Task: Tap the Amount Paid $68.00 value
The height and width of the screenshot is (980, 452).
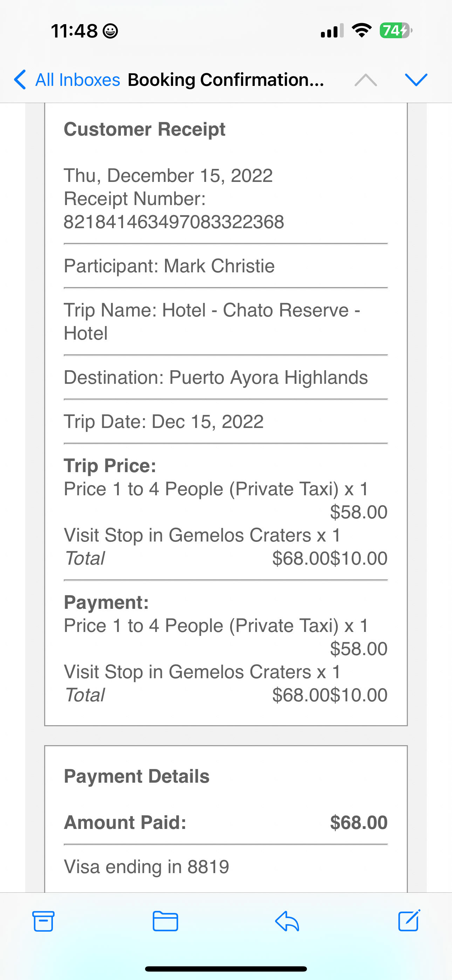Action: point(358,823)
